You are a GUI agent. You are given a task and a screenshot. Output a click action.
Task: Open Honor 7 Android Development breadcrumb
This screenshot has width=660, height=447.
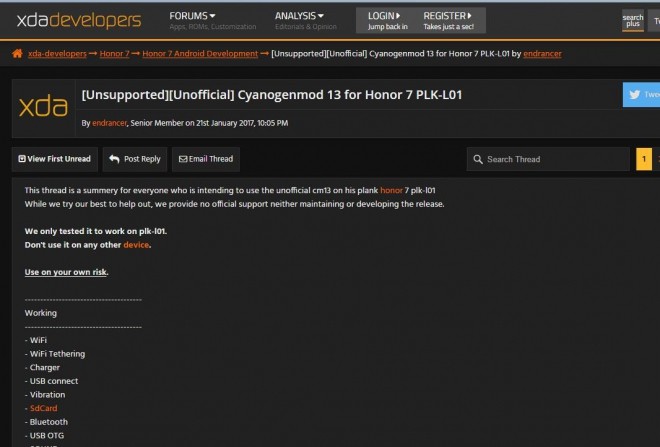[x=200, y=53]
